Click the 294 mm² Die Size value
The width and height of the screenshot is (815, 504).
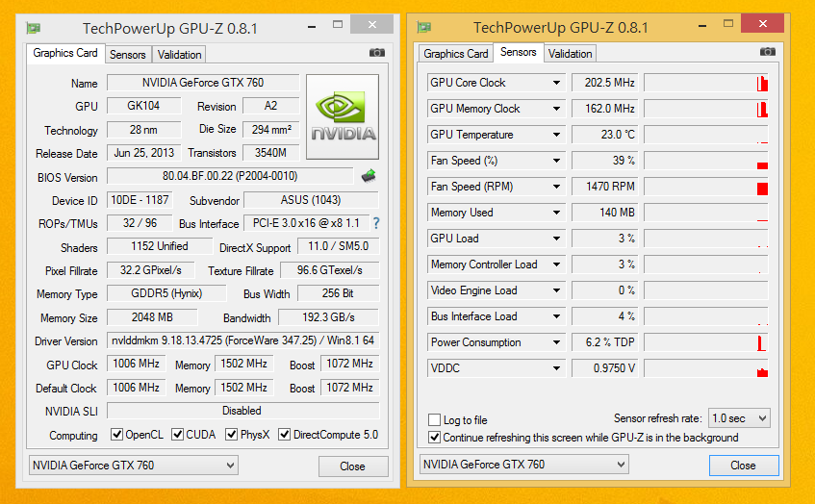tap(271, 130)
